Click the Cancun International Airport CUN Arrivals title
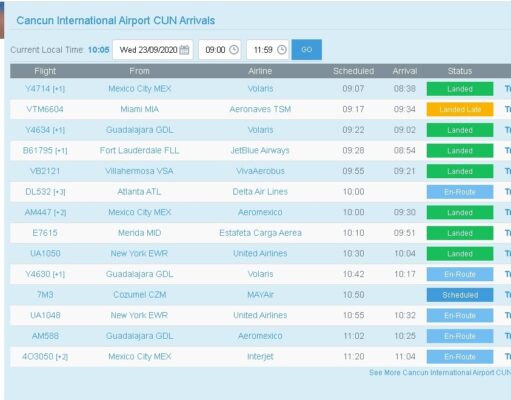 116,21
